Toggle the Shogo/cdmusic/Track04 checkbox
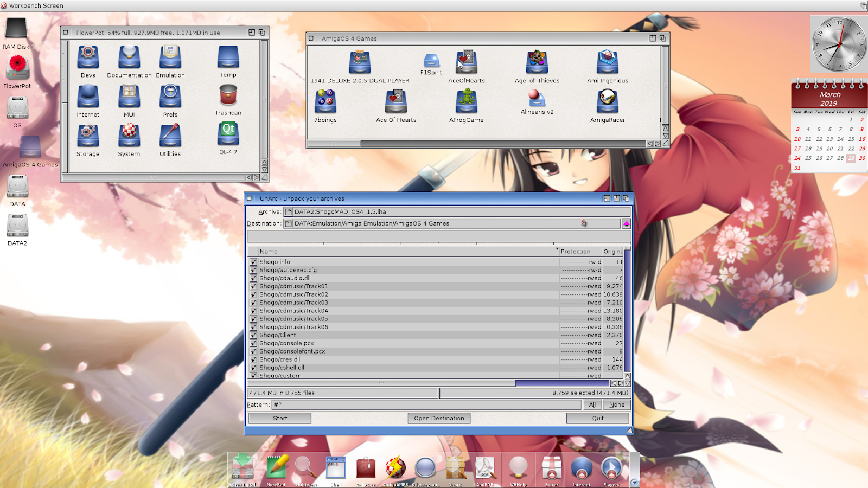The height and width of the screenshot is (488, 868). click(253, 311)
